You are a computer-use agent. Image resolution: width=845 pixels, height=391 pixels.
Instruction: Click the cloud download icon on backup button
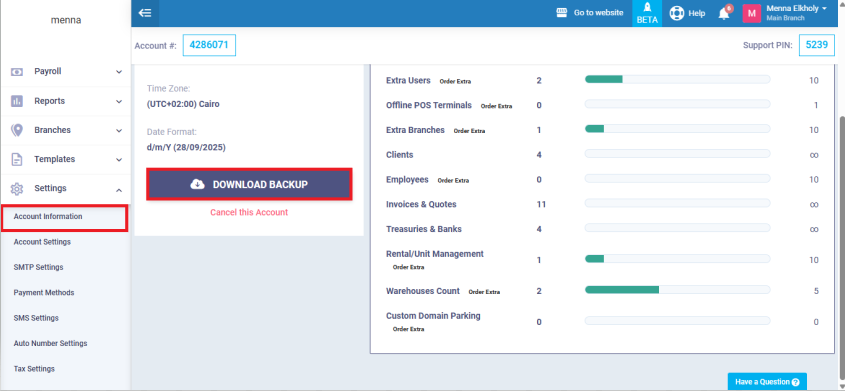pyautogui.click(x=198, y=184)
